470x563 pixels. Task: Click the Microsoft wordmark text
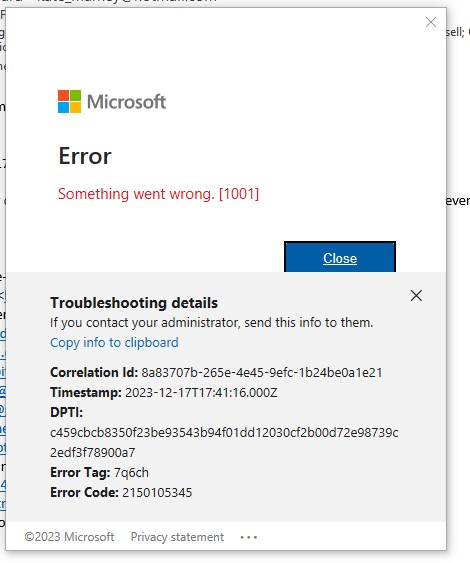click(126, 102)
